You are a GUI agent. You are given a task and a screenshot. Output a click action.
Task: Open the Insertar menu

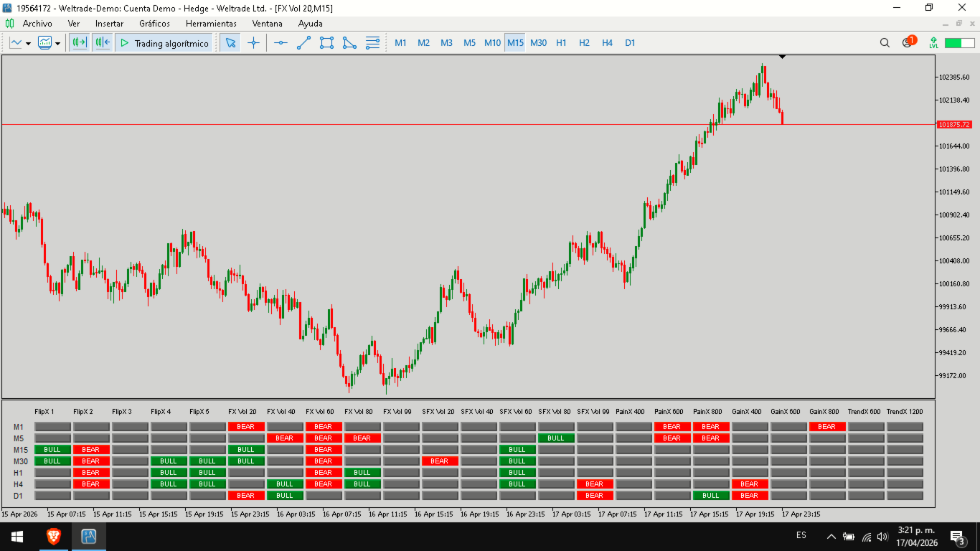click(x=109, y=24)
